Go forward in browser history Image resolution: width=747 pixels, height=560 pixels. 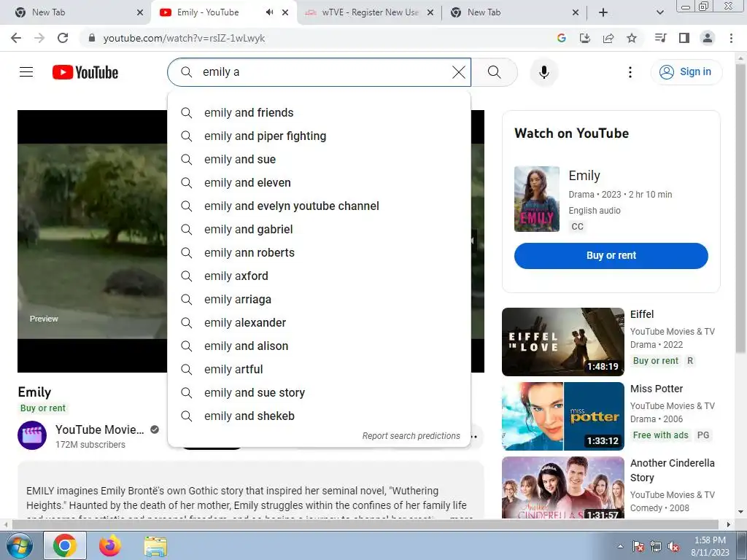click(x=39, y=38)
